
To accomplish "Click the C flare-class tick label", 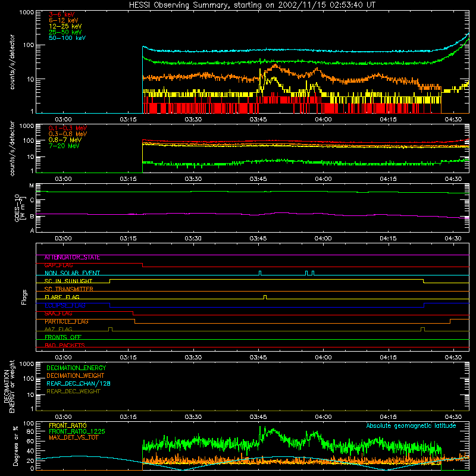I will pos(32,200).
